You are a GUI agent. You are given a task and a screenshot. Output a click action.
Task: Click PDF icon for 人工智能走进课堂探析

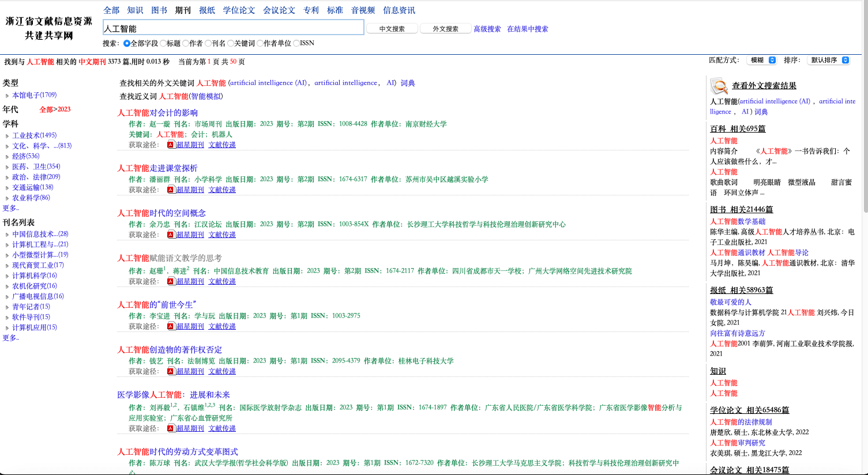point(171,190)
